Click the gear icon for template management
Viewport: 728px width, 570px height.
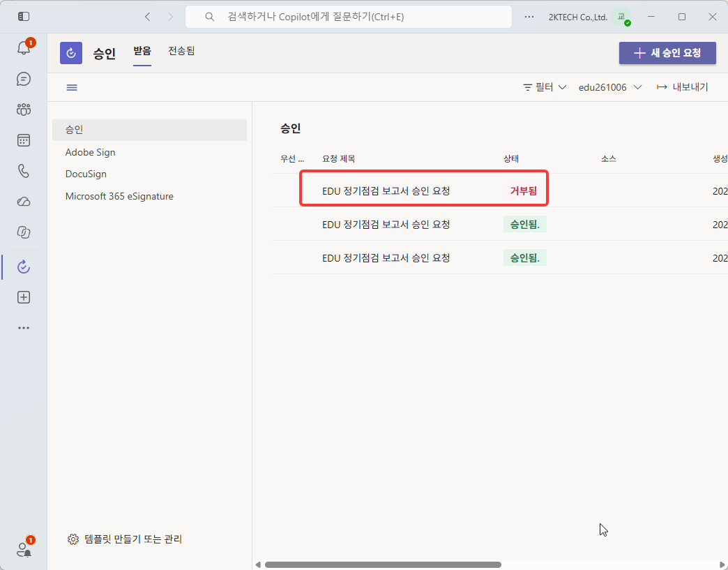(73, 539)
